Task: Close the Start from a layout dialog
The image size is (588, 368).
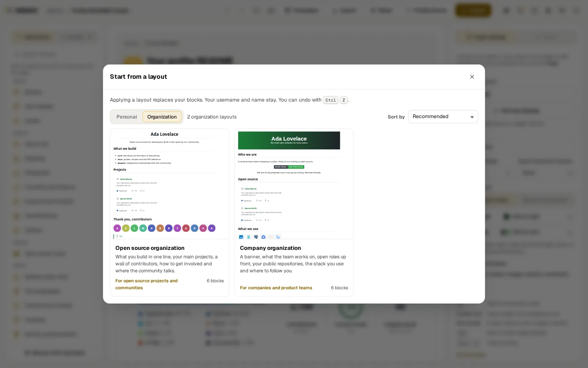Action: (472, 77)
